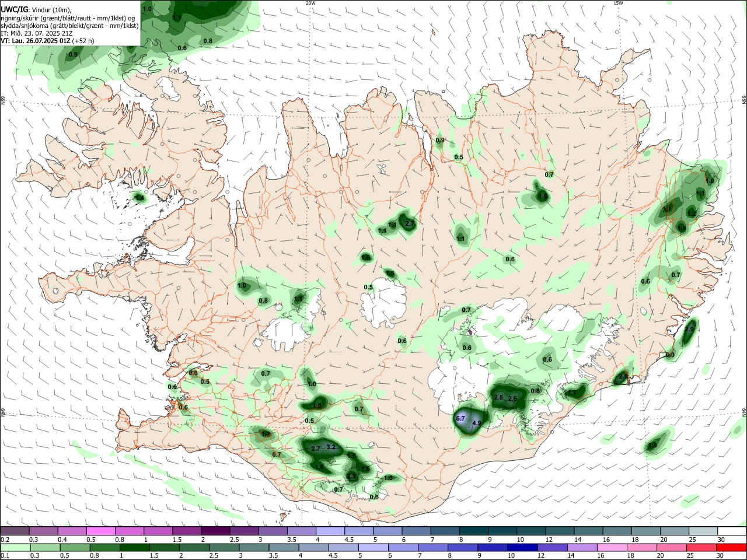This screenshot has height=560, width=747.
Task: Select the darkest green swatch between 1 and 1.5
Action: pos(134,547)
